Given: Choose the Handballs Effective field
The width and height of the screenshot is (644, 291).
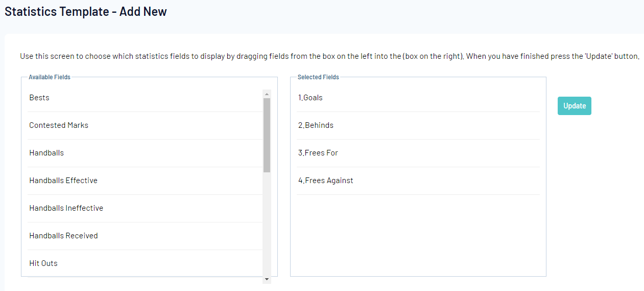Looking at the screenshot, I should pos(63,181).
